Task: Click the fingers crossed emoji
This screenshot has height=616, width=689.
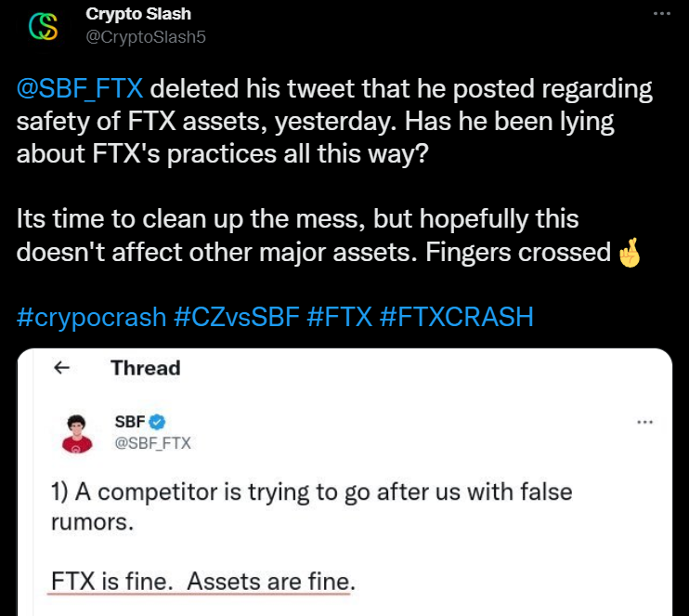Action: tap(630, 253)
